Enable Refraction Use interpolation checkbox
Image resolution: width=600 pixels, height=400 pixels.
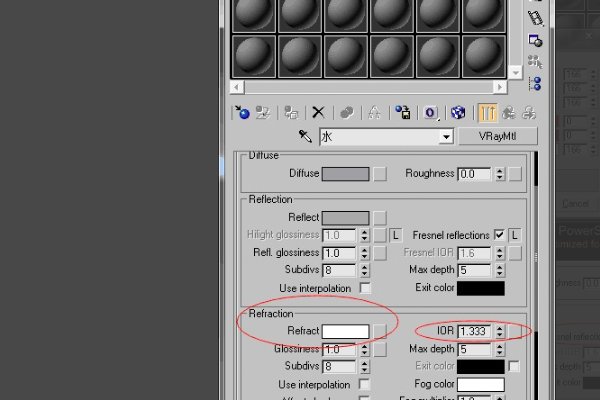364,384
